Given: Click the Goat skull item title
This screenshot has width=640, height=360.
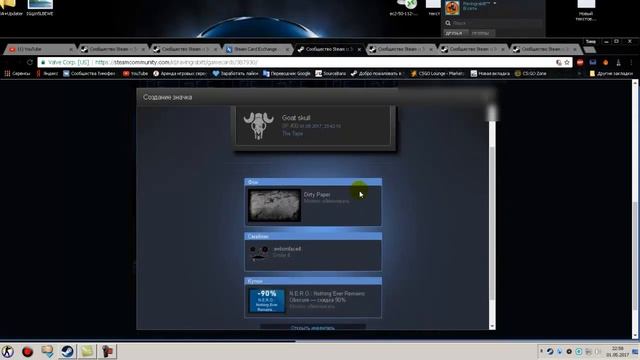Looking at the screenshot, I should pos(296,118).
